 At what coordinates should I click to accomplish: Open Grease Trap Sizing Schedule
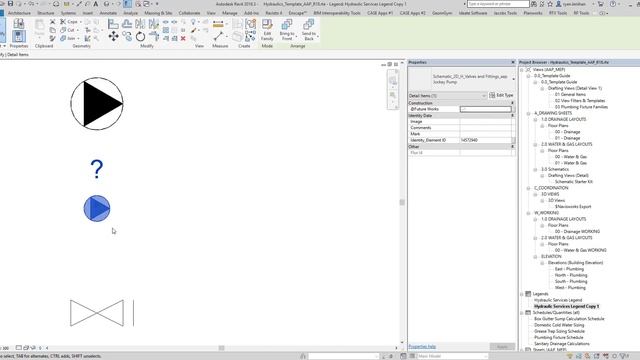[x=559, y=331]
